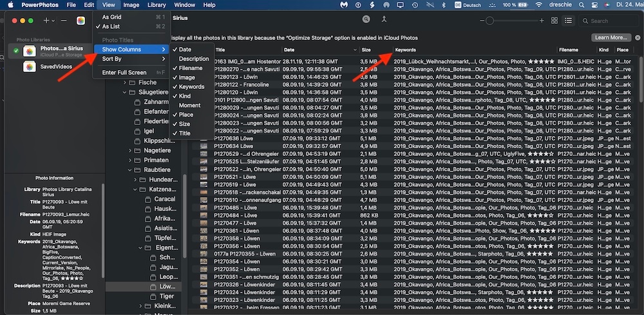This screenshot has height=315, width=644.
Task: Sort by the Date column header
Action: 320,50
